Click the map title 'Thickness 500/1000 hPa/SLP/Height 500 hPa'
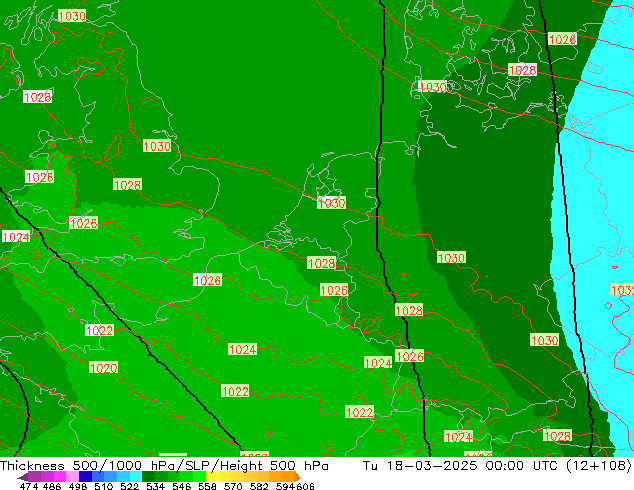 164,465
